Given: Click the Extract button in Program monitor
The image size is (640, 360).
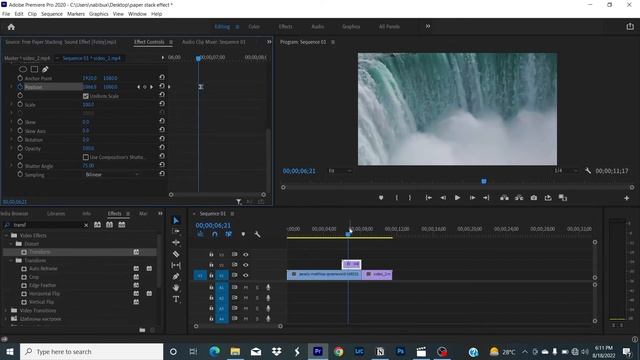Looking at the screenshot, I should (x=519, y=198).
